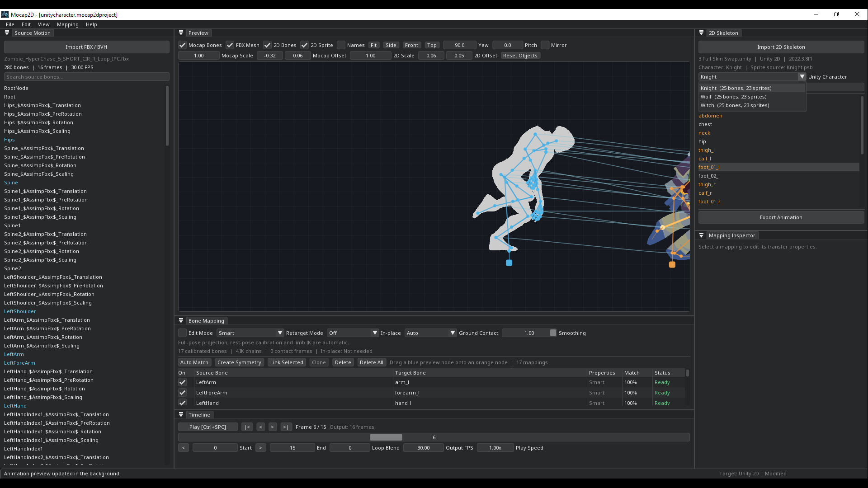Open the View menu
The image size is (868, 488).
[x=44, y=24]
